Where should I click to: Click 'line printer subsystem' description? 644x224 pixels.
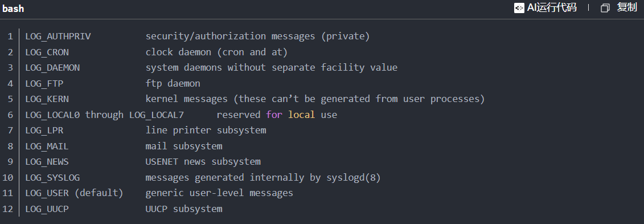pyautogui.click(x=206, y=131)
